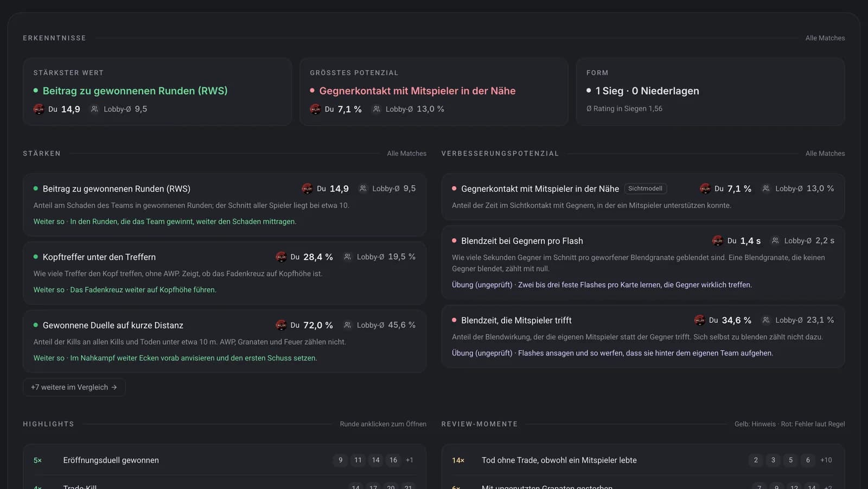The width and height of the screenshot is (868, 489).
Task: Click 'Alle Matches' in Verbesserungspotenzial header
Action: 825,154
